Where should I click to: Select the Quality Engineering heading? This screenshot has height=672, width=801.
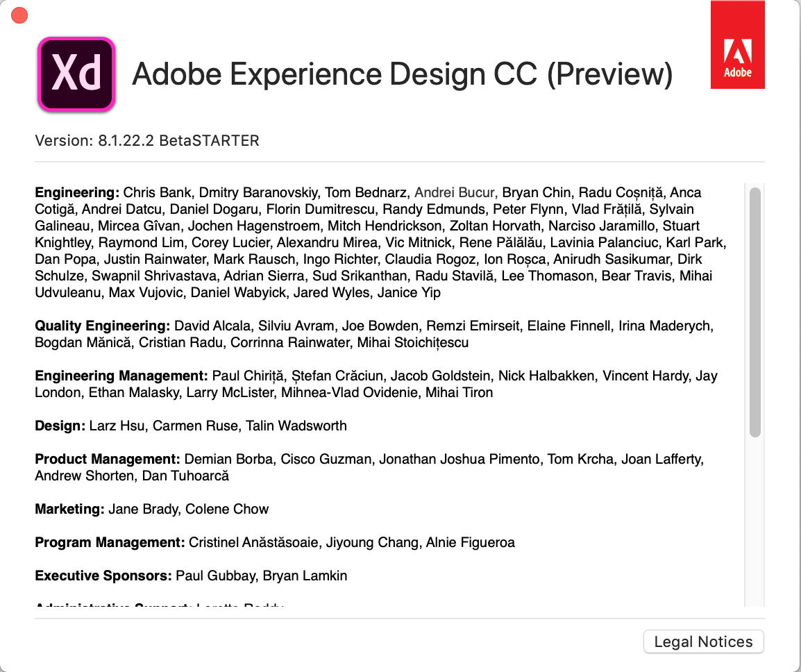coord(102,326)
